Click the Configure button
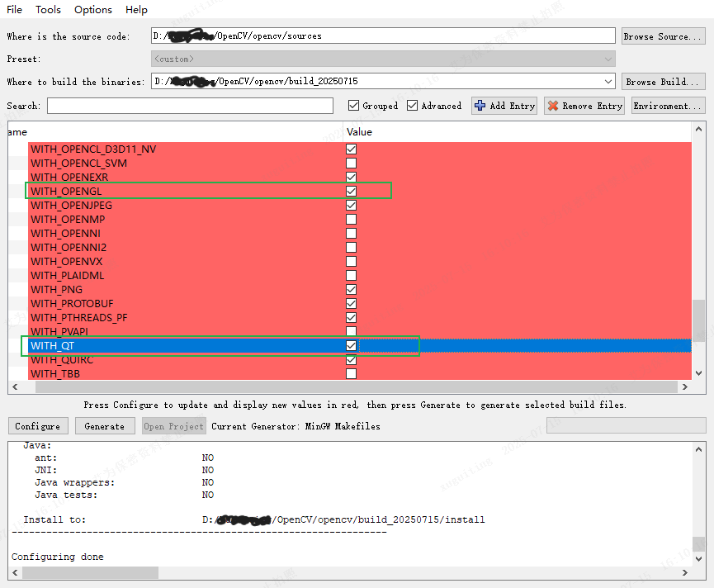 point(38,426)
